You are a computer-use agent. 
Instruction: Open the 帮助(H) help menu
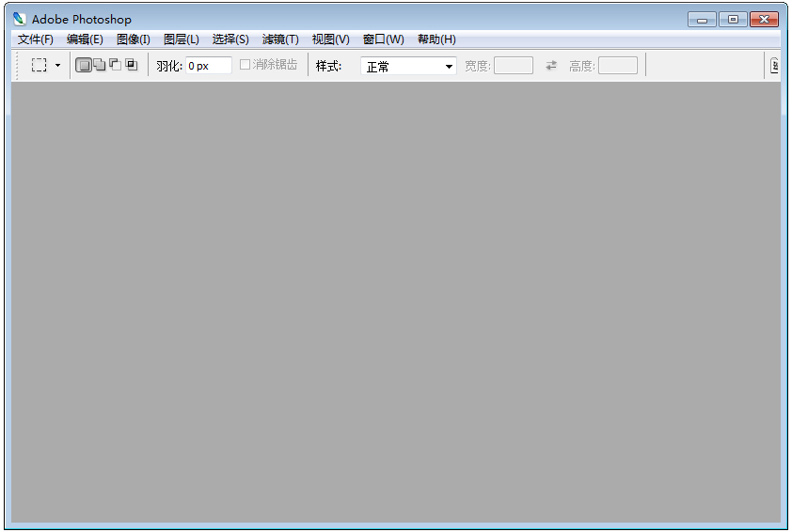(436, 39)
